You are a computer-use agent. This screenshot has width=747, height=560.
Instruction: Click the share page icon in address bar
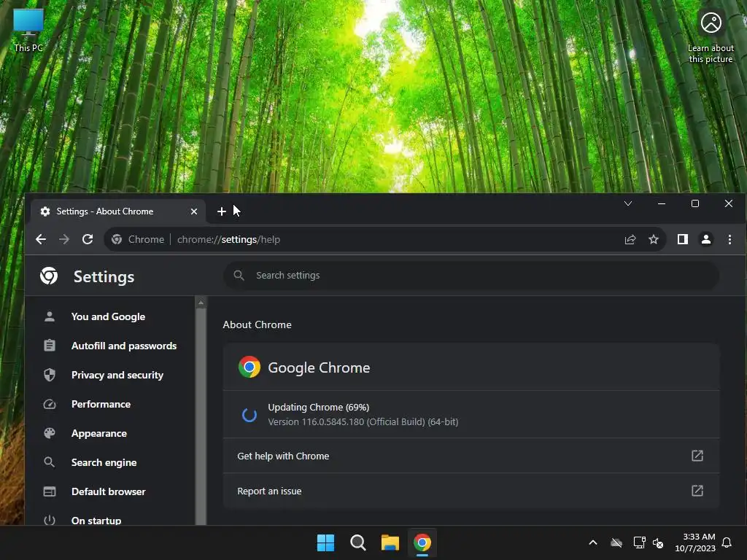(630, 239)
